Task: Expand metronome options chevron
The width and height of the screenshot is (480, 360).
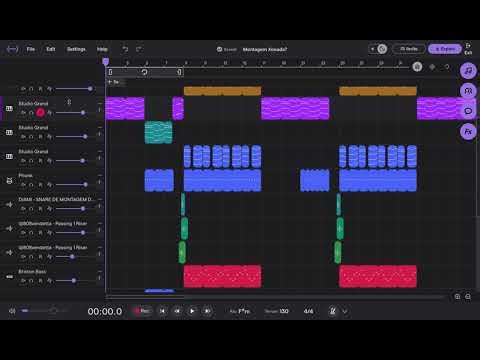Action: (x=345, y=311)
